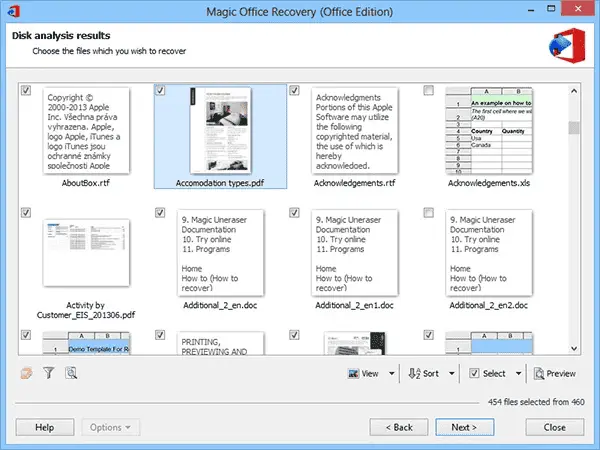This screenshot has width=600, height=450.
Task: Select the Acknowledgements.rtf thumbnail preview
Action: pos(355,130)
